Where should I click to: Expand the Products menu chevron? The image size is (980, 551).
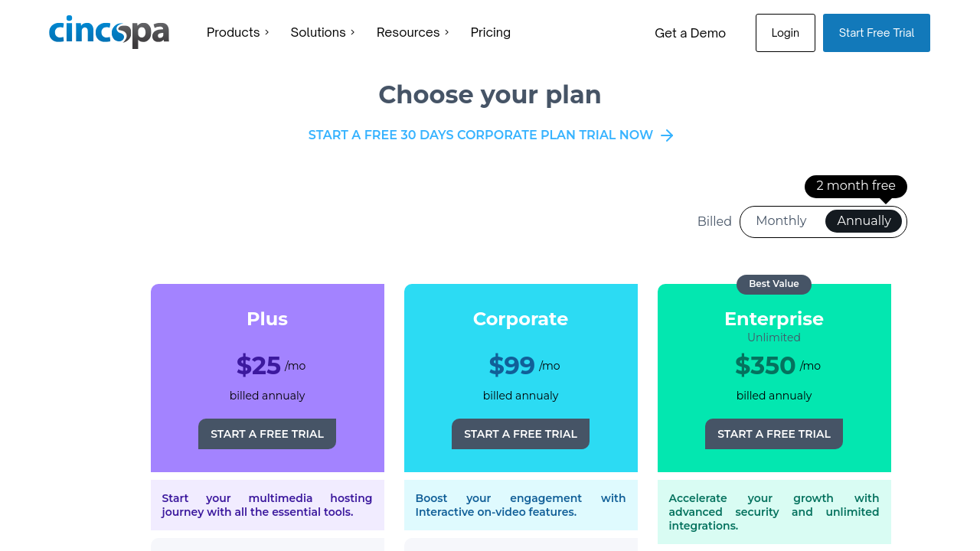[x=267, y=32]
